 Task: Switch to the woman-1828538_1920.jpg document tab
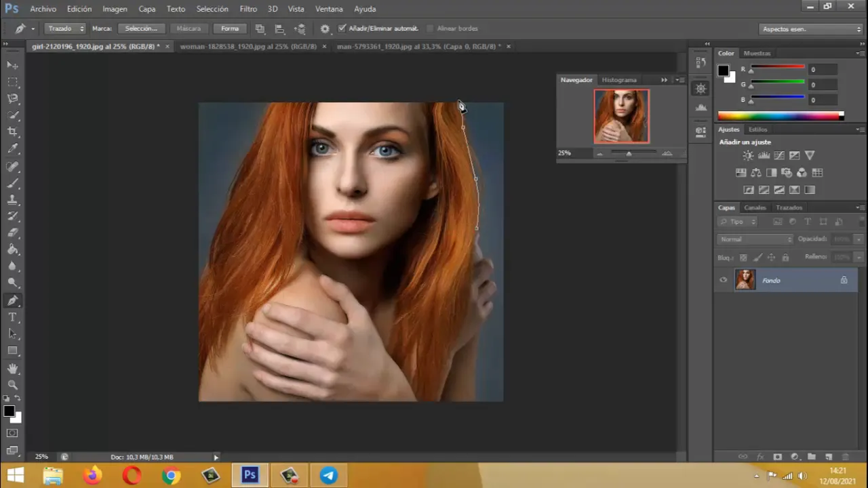(x=248, y=46)
